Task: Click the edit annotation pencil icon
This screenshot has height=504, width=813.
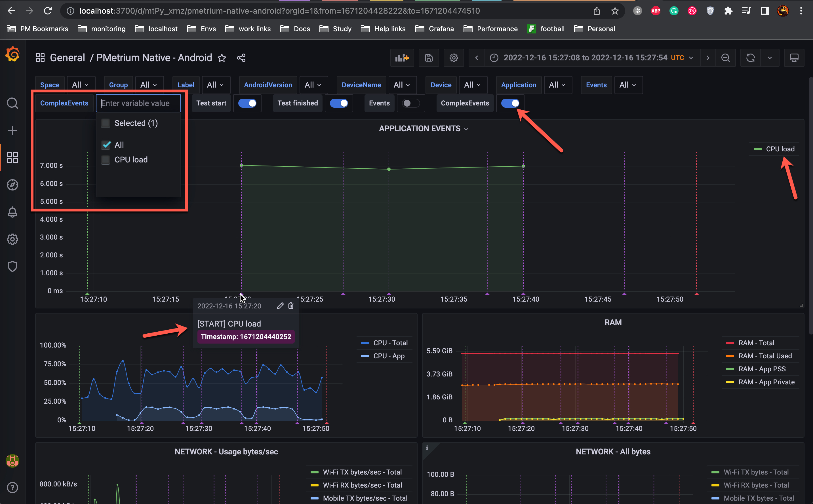Action: 280,306
